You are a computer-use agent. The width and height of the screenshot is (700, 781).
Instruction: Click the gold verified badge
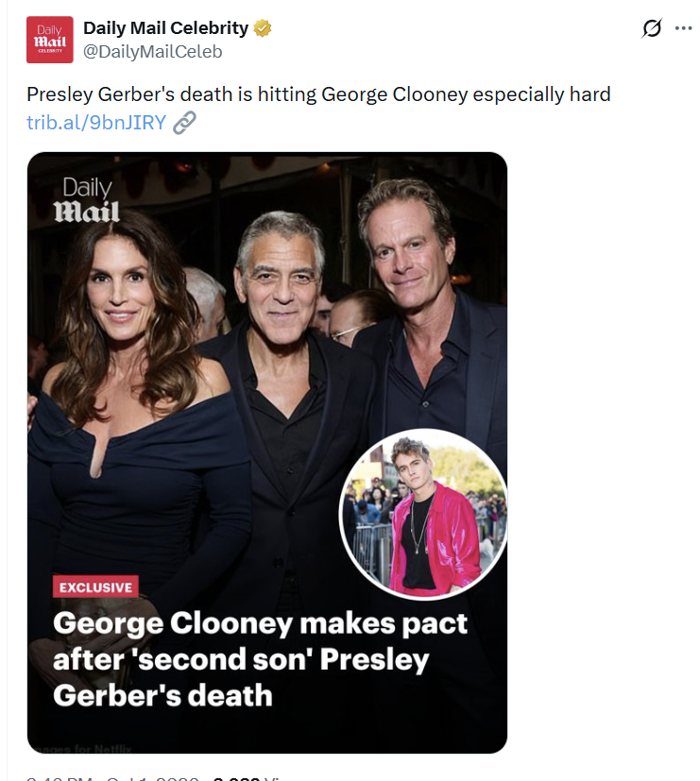(262, 28)
